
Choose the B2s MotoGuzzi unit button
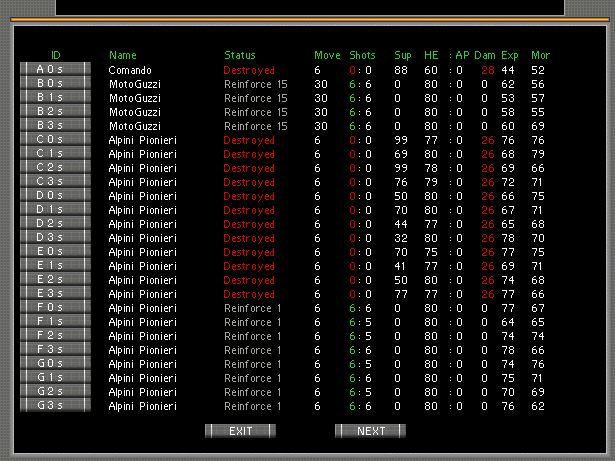[x=55, y=112]
